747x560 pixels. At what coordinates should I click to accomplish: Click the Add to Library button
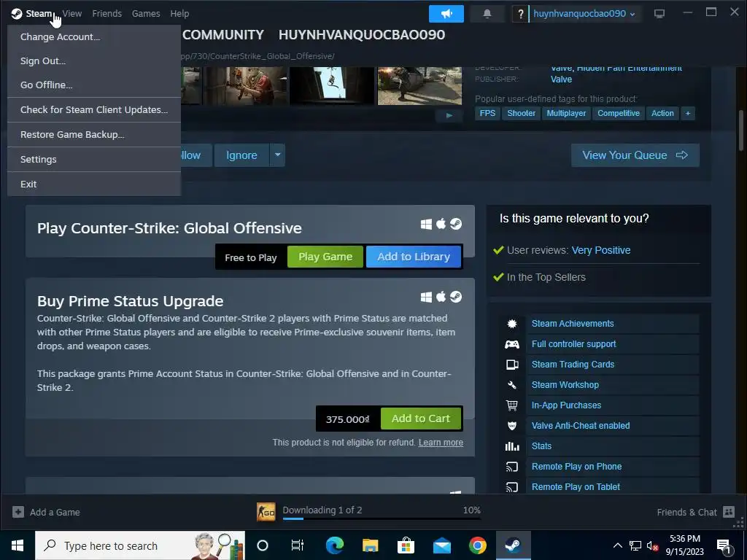pos(414,257)
